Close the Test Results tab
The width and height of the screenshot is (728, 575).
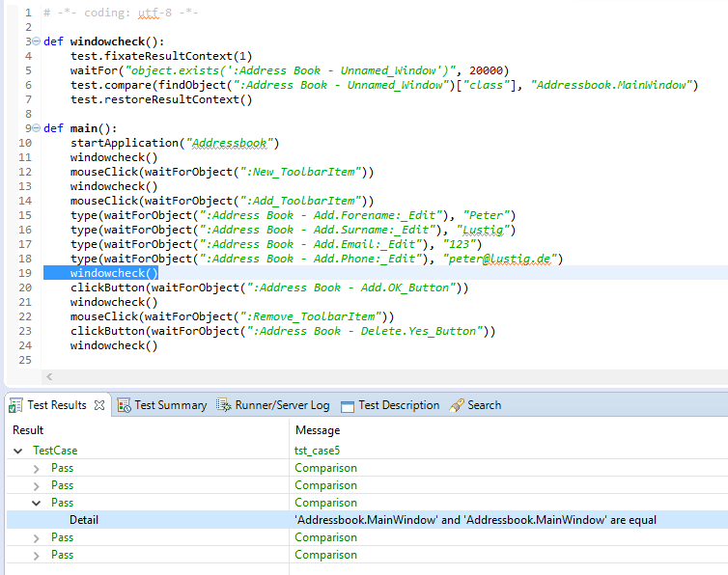99,405
